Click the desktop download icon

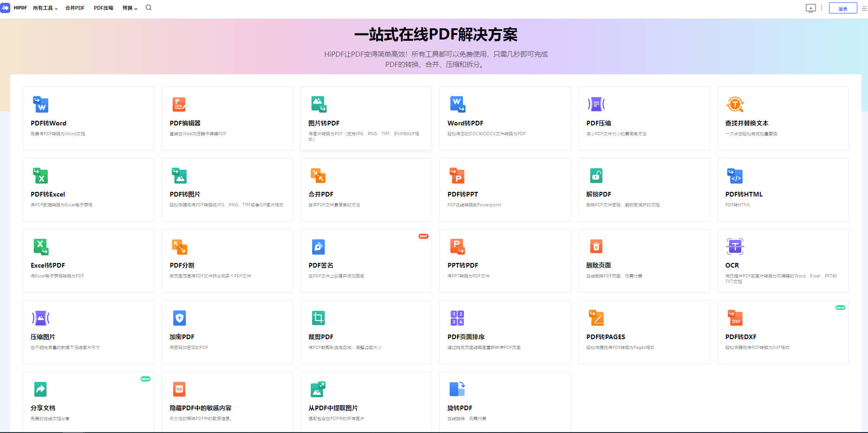(810, 8)
